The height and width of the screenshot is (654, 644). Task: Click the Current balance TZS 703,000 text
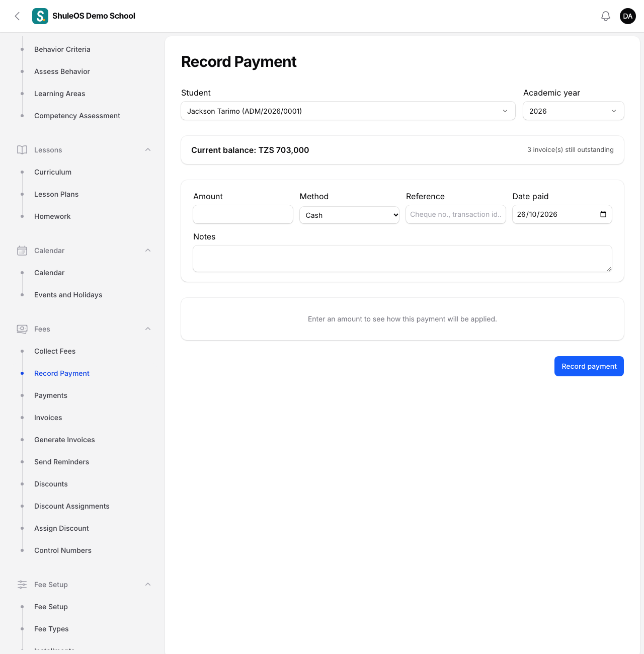(250, 150)
